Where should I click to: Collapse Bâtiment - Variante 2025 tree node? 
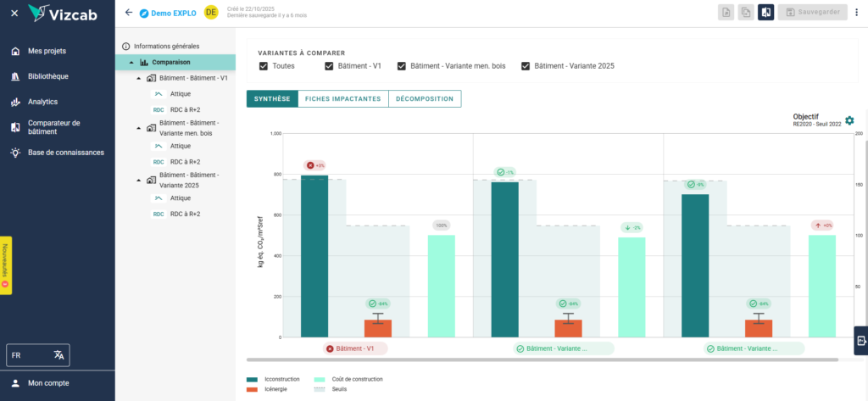click(x=138, y=180)
